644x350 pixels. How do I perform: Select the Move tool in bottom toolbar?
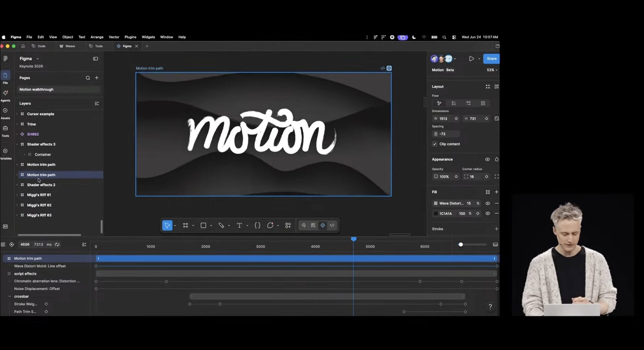(x=167, y=225)
